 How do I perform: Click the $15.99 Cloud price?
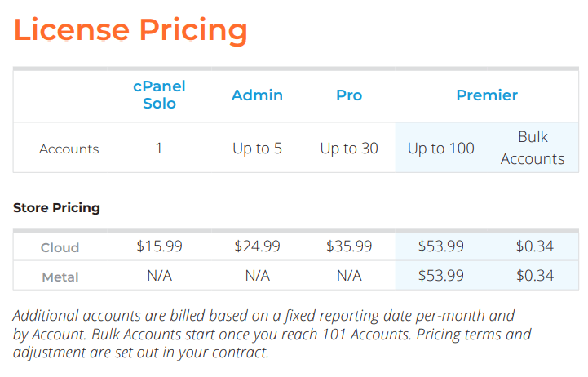(x=159, y=246)
